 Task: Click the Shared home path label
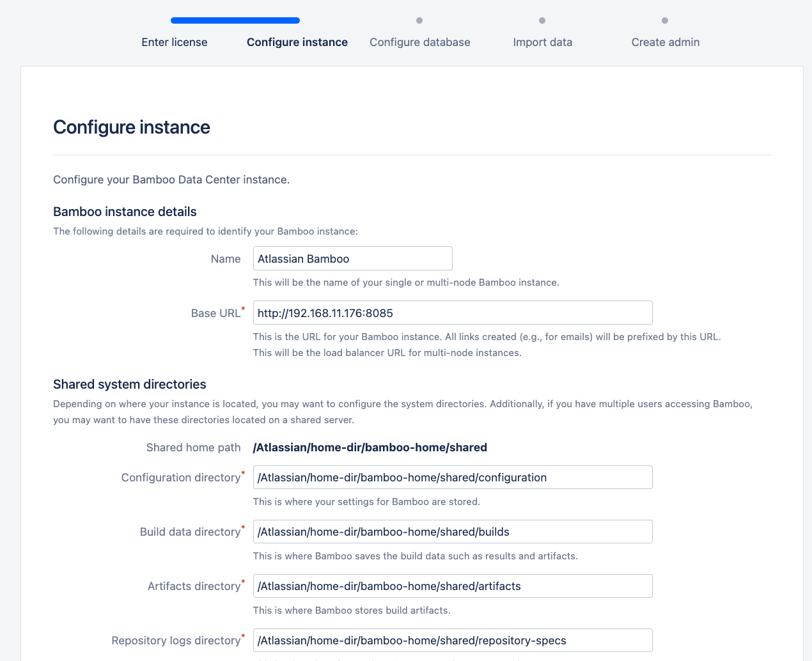[x=194, y=447]
